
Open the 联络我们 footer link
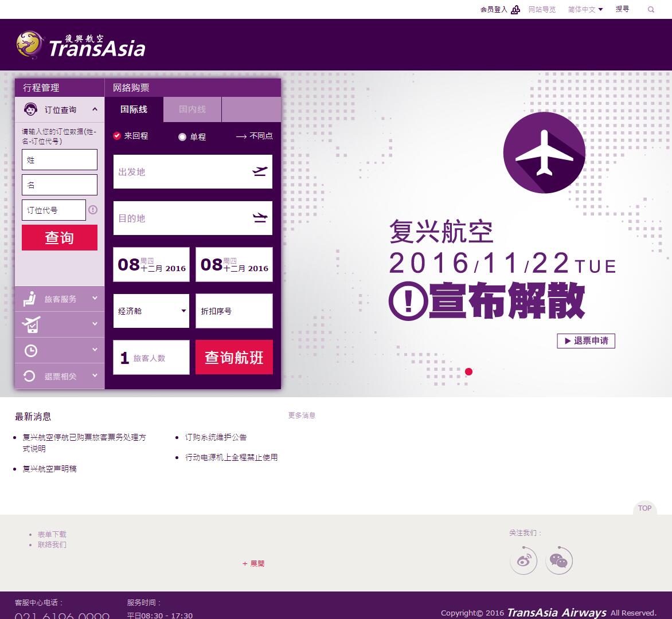click(52, 544)
